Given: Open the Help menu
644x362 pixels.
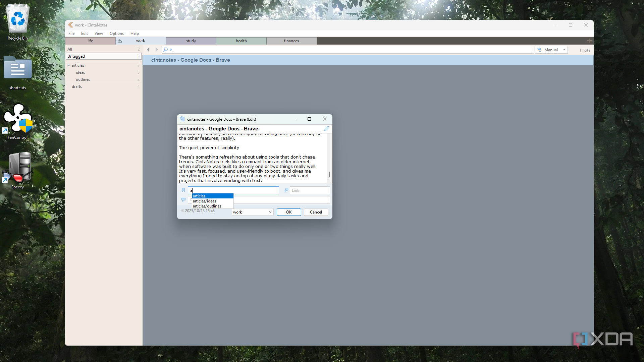Looking at the screenshot, I should pos(135,34).
